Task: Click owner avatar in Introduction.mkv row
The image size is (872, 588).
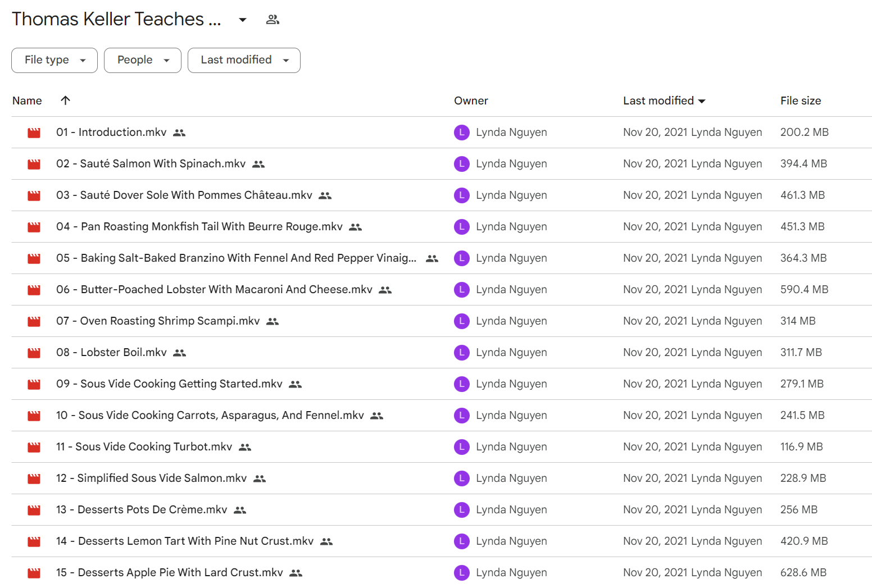Action: (461, 133)
